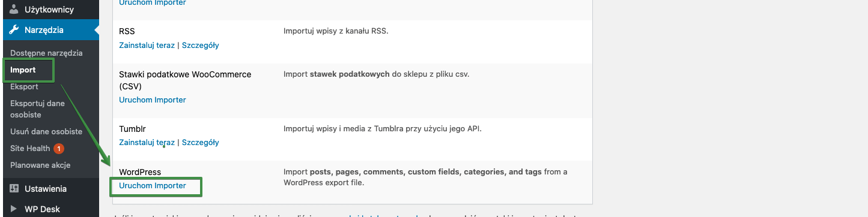
Task: Select the Import submenu item
Action: [x=23, y=70]
